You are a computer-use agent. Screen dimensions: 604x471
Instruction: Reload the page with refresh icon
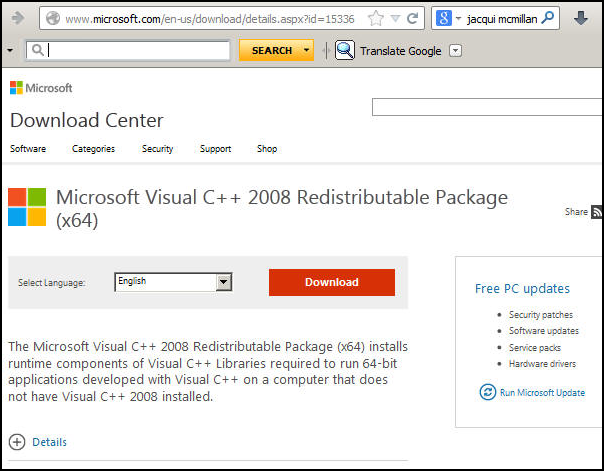click(x=411, y=19)
